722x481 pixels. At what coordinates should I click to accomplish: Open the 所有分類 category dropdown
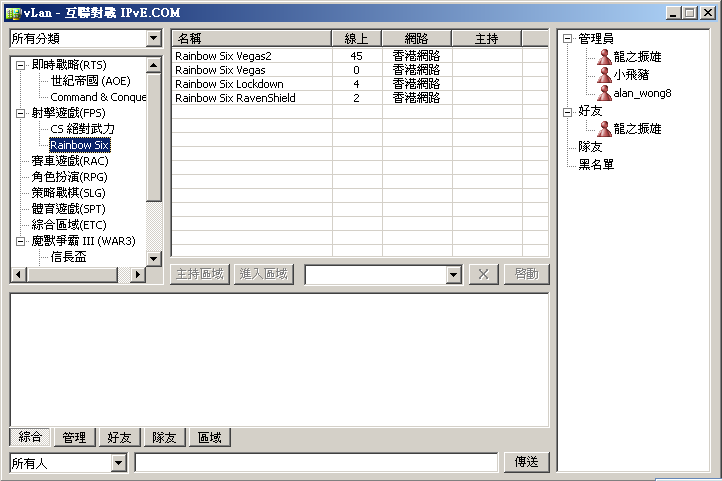(x=153, y=38)
